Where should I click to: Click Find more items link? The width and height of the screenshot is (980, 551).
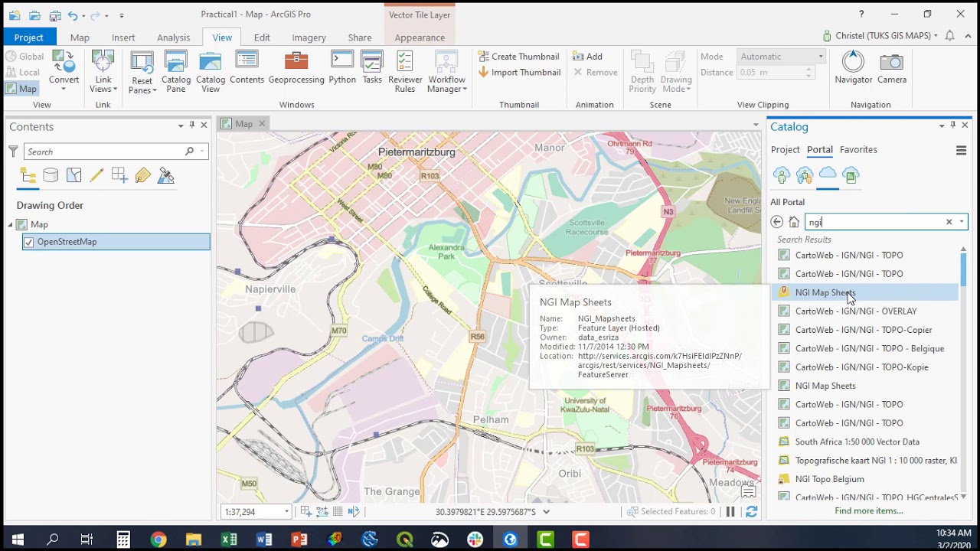click(x=868, y=510)
